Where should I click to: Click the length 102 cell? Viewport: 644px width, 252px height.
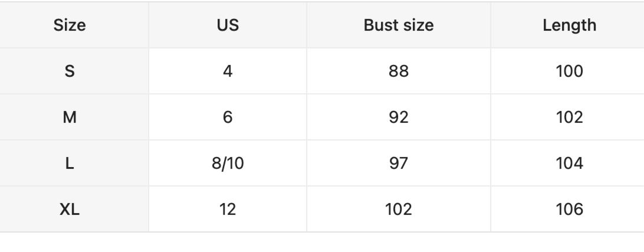pos(570,117)
